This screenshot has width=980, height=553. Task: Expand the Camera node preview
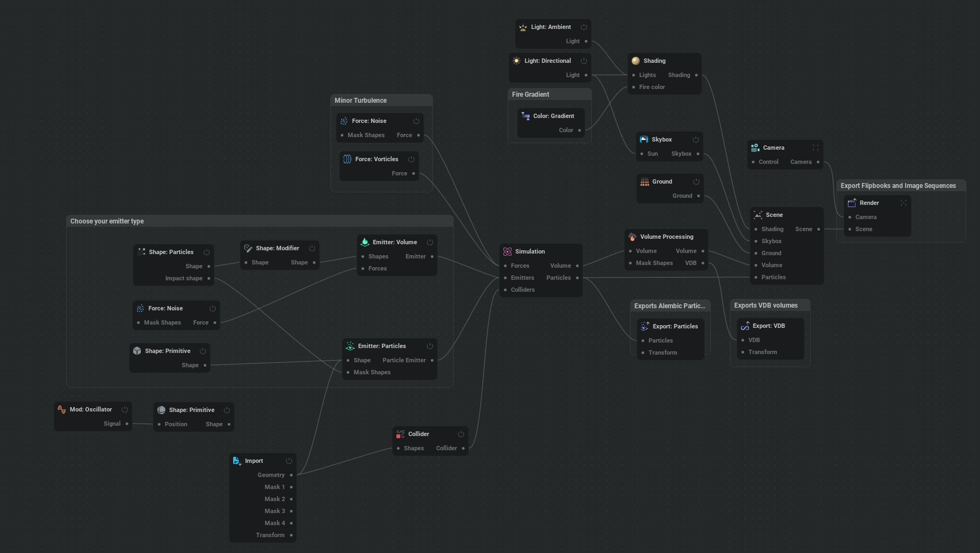click(816, 148)
